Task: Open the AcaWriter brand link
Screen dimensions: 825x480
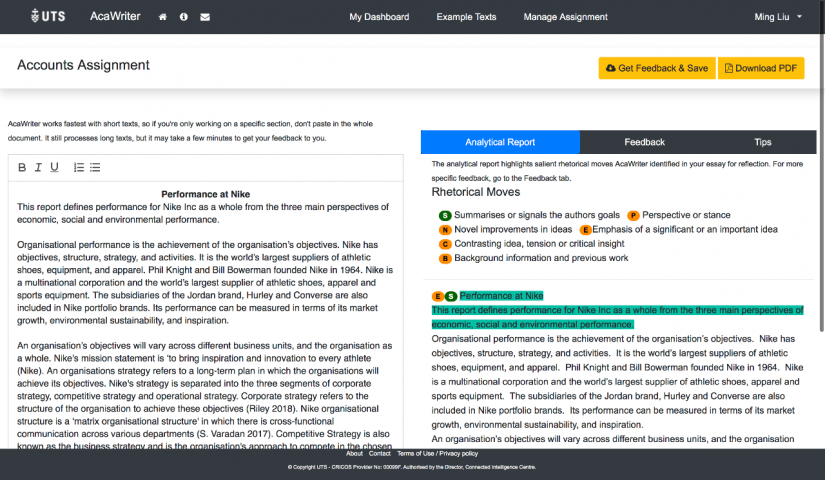Action: tap(115, 16)
